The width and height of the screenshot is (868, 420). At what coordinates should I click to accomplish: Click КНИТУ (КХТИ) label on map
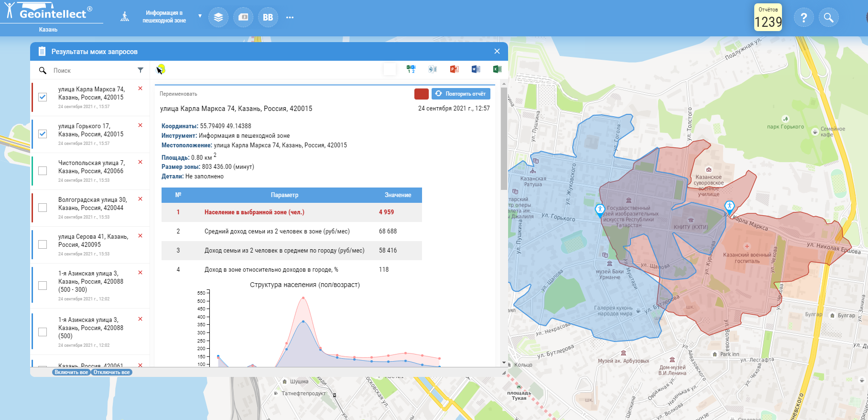(691, 227)
